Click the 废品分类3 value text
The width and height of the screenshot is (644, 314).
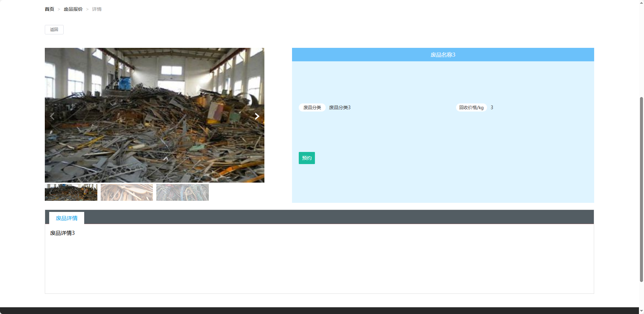[340, 107]
